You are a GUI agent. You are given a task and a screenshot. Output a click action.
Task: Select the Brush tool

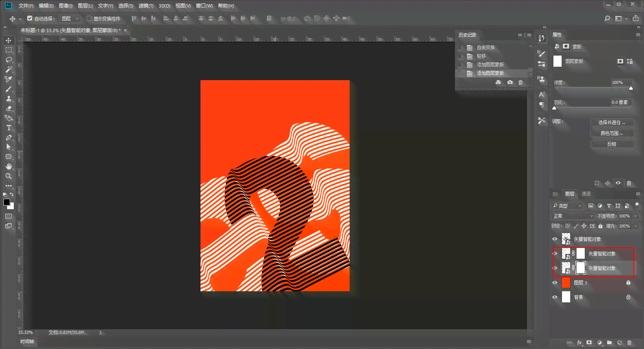tap(9, 89)
